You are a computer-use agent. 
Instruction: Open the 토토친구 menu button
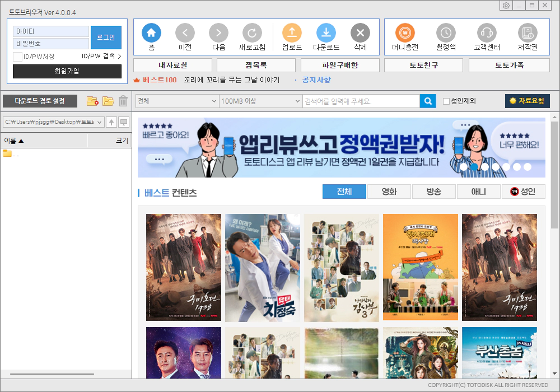tap(423, 66)
